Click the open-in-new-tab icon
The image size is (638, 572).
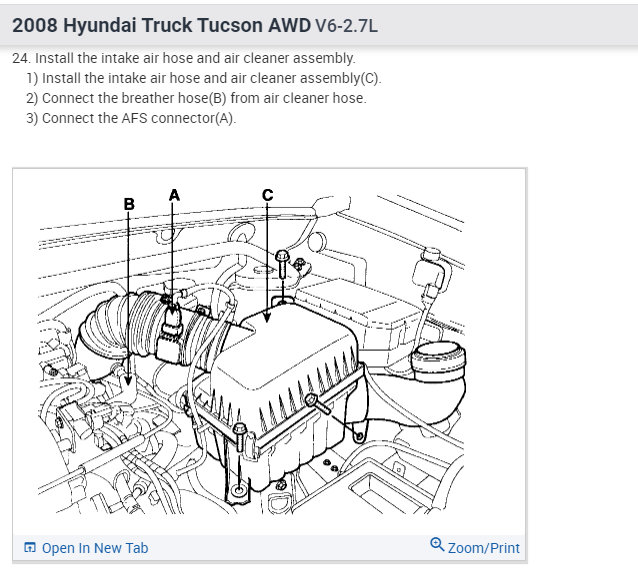click(30, 548)
